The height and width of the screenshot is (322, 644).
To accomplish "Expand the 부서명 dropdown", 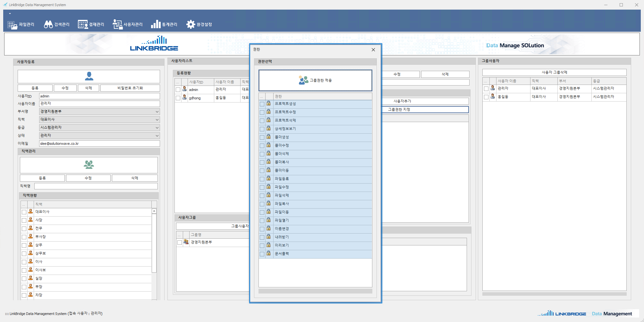I will (x=157, y=111).
